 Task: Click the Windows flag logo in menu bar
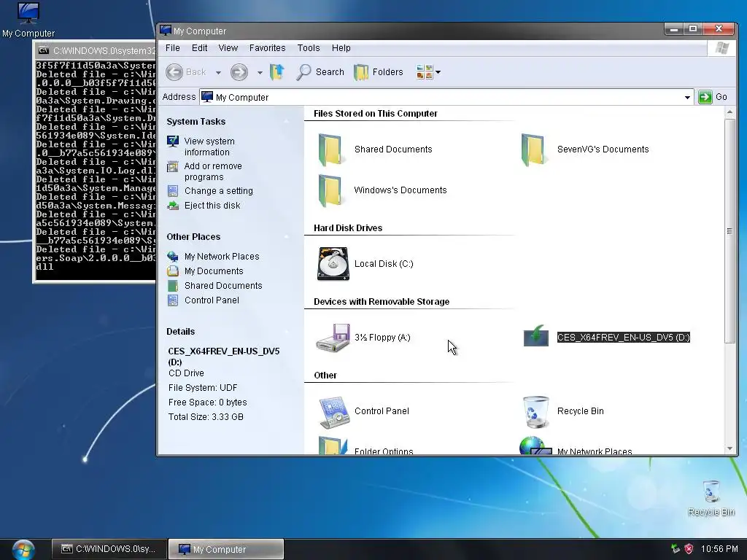tap(721, 48)
